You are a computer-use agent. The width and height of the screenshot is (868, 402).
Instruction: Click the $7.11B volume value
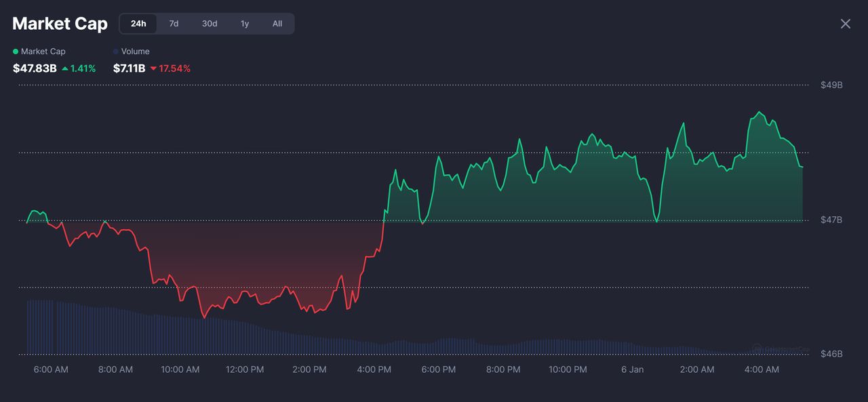(129, 68)
